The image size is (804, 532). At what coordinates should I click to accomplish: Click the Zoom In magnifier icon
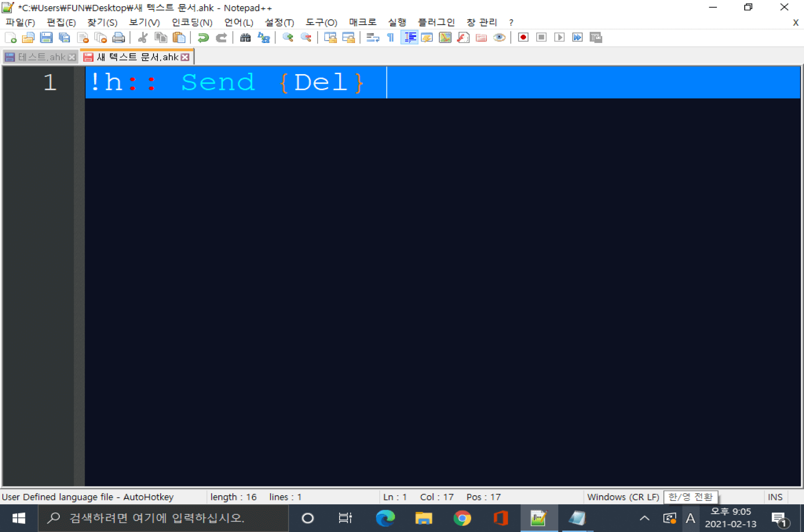(287, 38)
